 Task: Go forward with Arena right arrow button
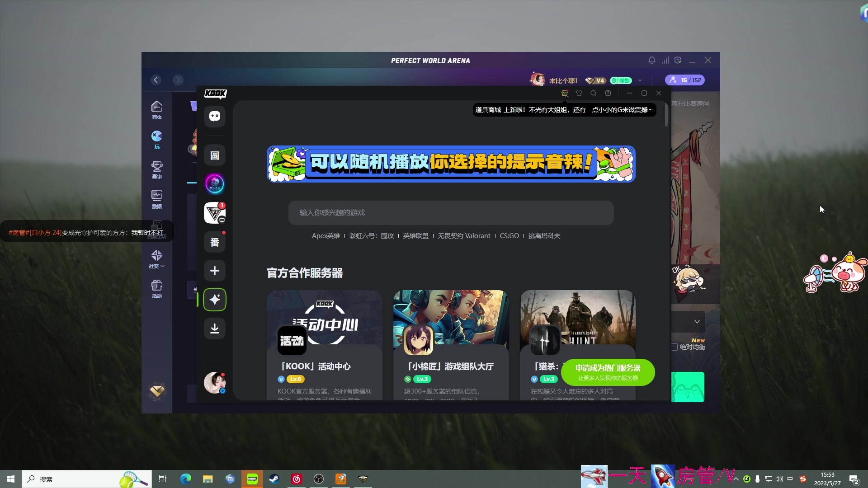pos(178,80)
